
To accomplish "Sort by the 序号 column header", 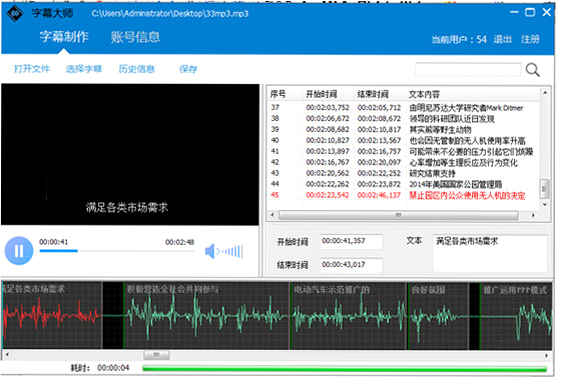I will point(278,94).
